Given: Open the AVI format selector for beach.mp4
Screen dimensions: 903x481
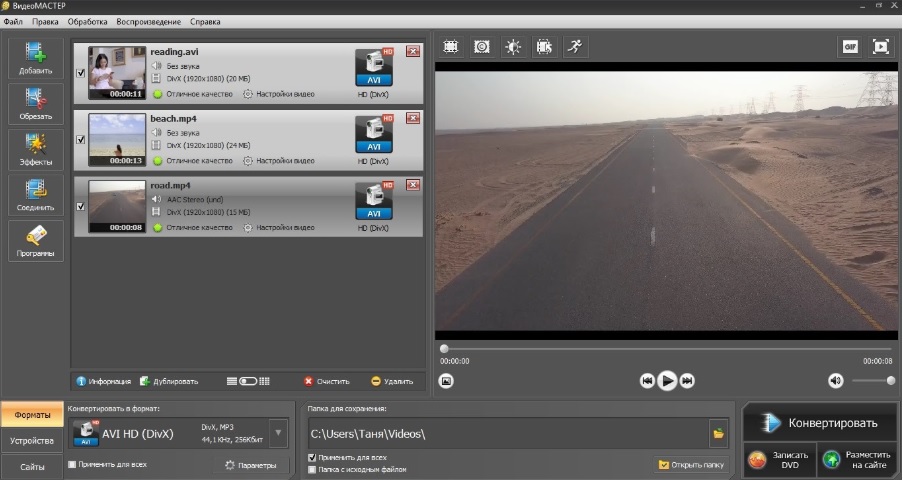Looking at the screenshot, I should click(374, 132).
